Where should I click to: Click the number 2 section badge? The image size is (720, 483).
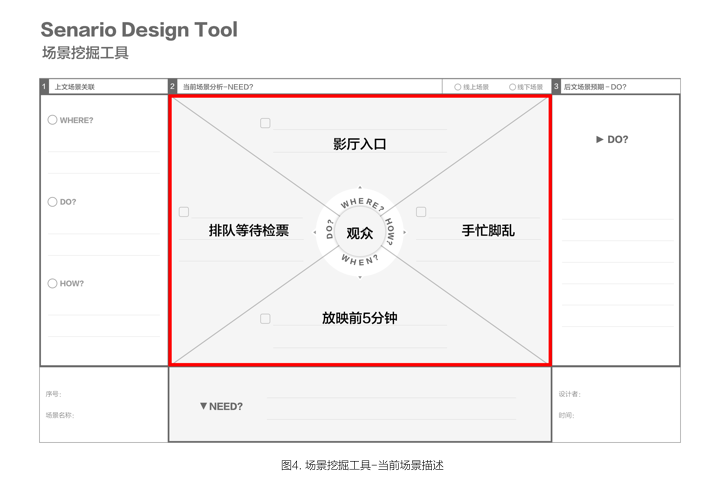tap(172, 86)
